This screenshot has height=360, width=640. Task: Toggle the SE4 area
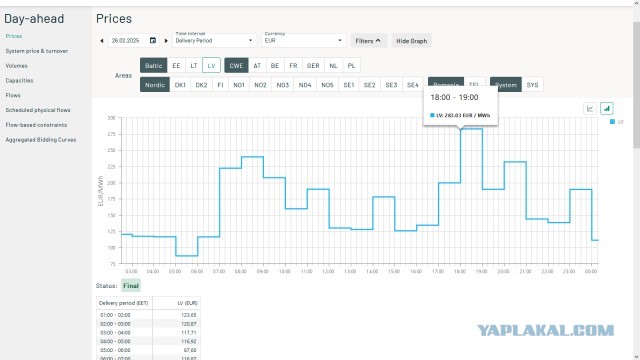413,84
